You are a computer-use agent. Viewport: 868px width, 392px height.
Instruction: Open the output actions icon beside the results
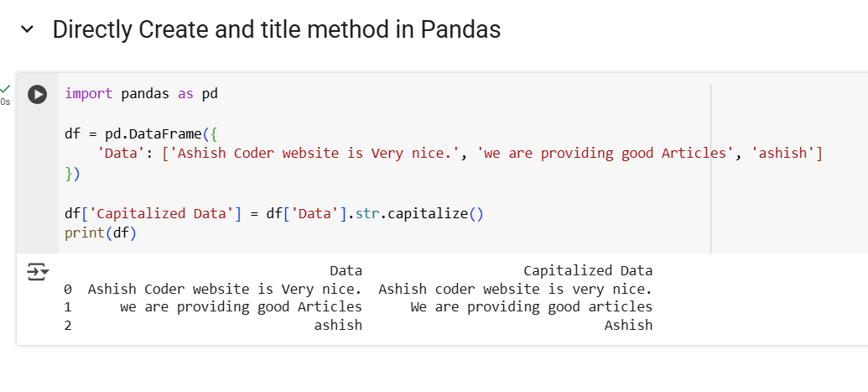click(x=37, y=272)
